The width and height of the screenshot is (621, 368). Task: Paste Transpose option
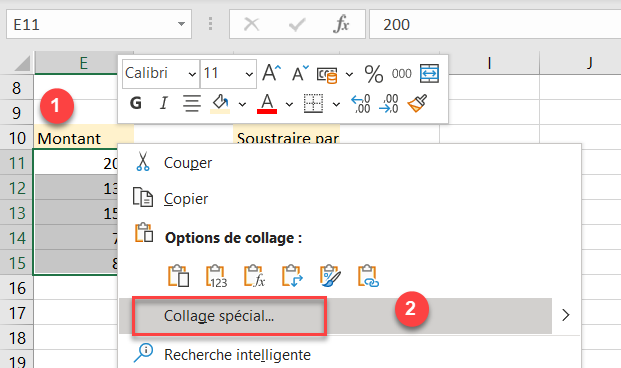pyautogui.click(x=292, y=276)
